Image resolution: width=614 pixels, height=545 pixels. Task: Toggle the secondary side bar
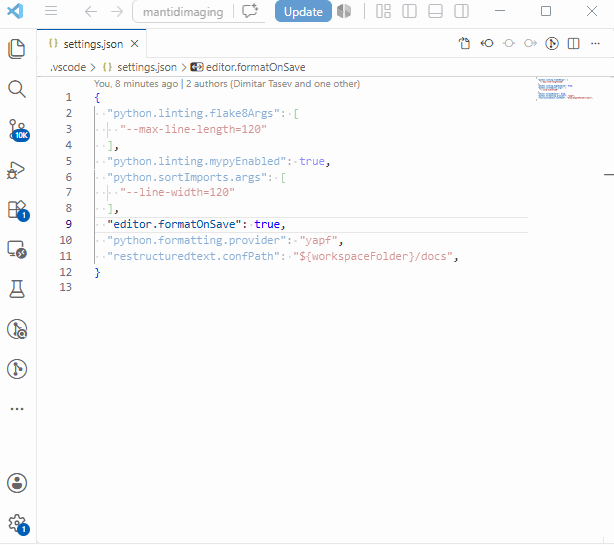[x=461, y=11]
